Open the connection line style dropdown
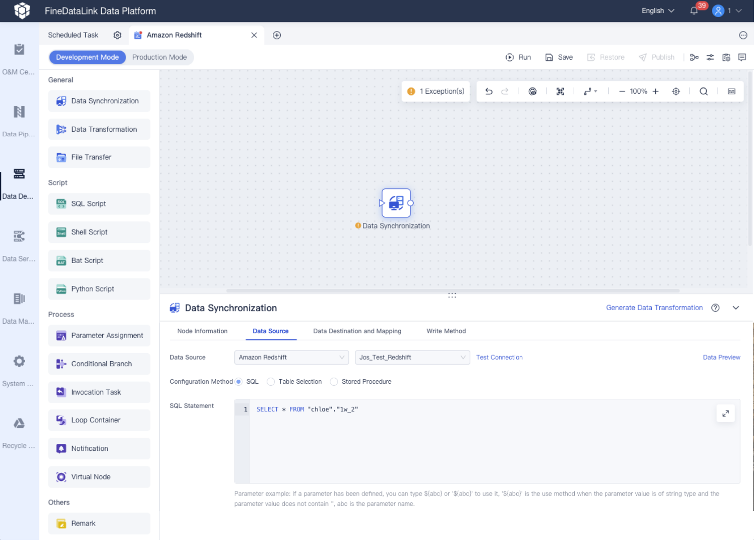 [x=590, y=91]
